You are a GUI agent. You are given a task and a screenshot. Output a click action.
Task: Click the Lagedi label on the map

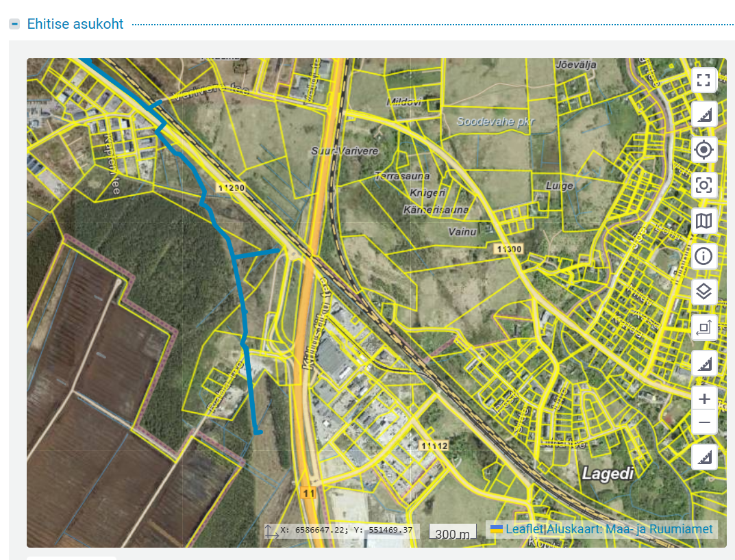coord(606,473)
